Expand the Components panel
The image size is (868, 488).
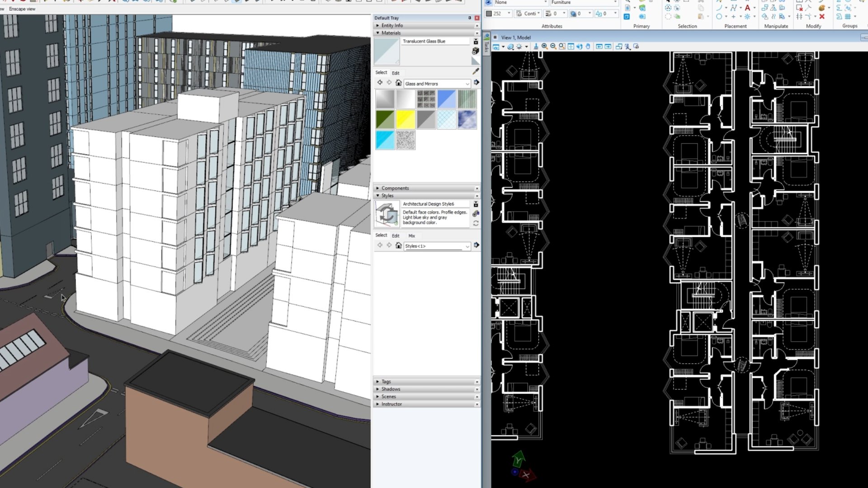pyautogui.click(x=377, y=188)
